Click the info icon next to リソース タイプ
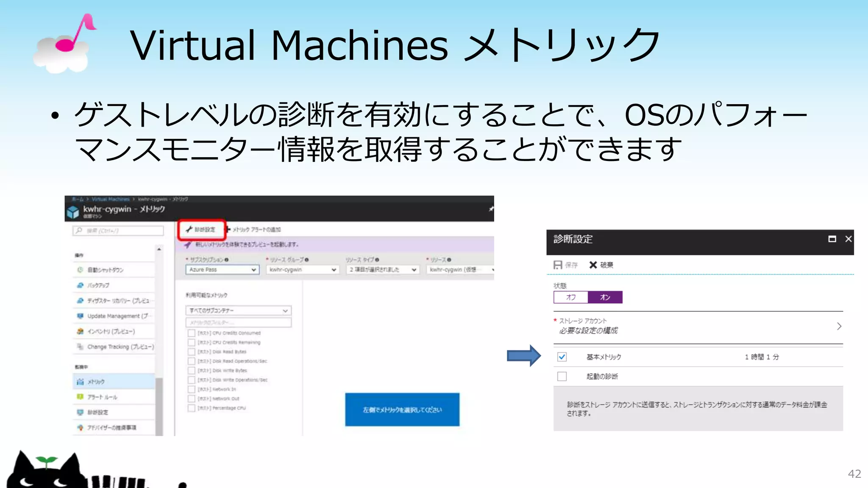Screen dimensions: 868x488 pos(377,260)
